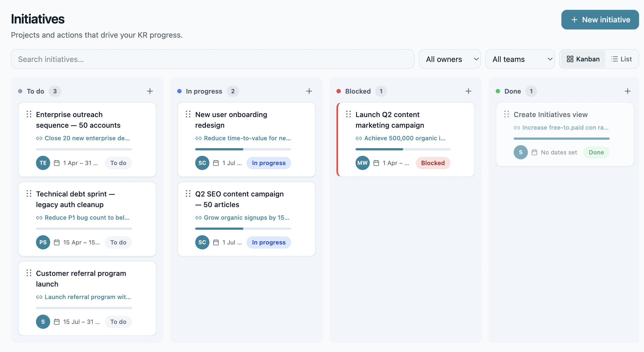Screen dimensions: 644x352
Task: Open Q2 SEO content campaign title
Action: click(239, 199)
